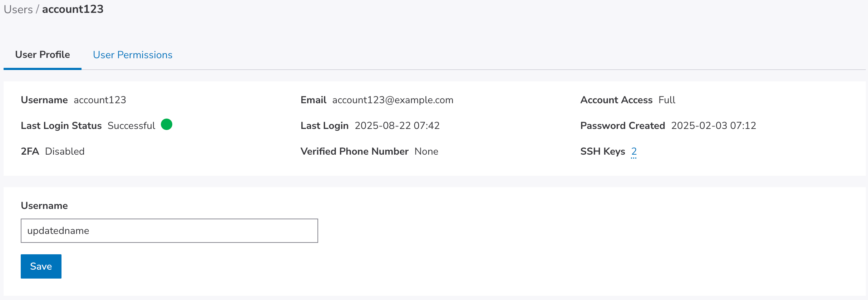Image resolution: width=868 pixels, height=300 pixels.
Task: Click the Username label above the input
Action: [44, 206]
